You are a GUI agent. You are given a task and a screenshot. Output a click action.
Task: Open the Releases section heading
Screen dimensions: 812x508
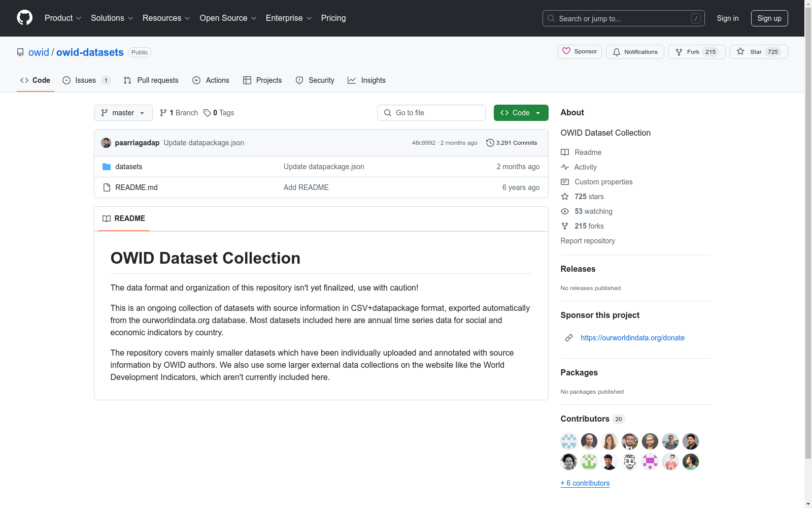pos(578,269)
